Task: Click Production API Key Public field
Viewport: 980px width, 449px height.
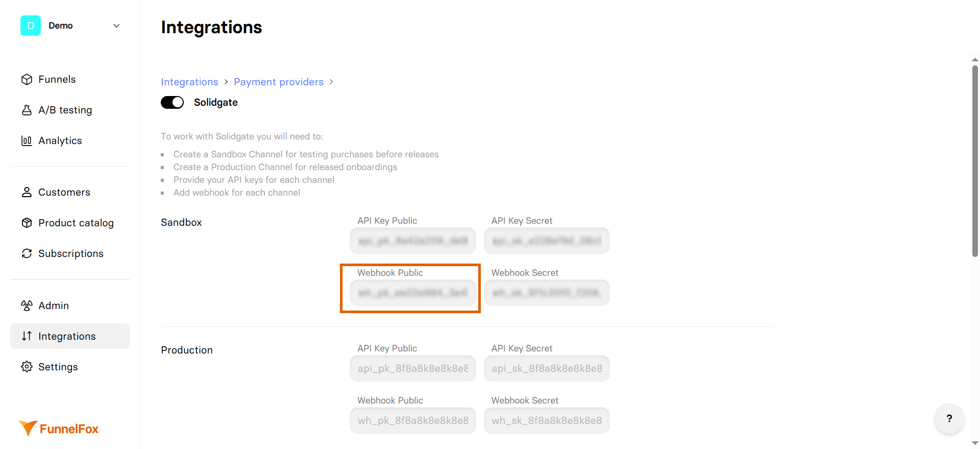Action: [413, 368]
